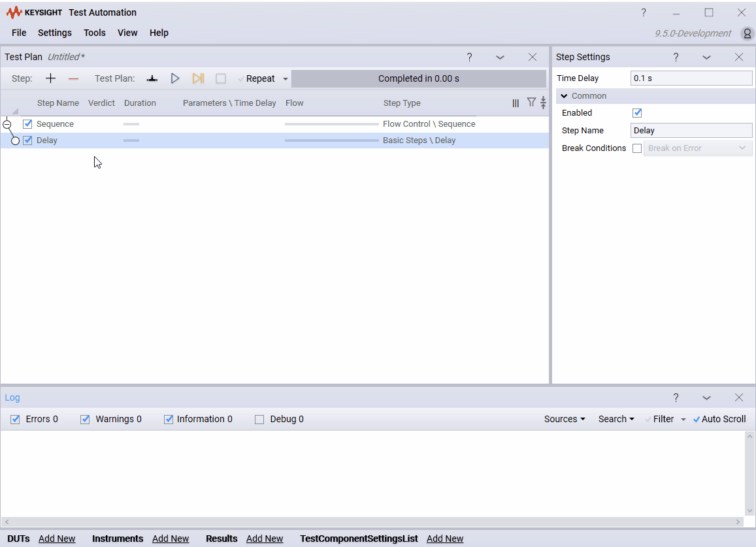The width and height of the screenshot is (756, 547).
Task: Select the Delay step row
Action: point(275,141)
